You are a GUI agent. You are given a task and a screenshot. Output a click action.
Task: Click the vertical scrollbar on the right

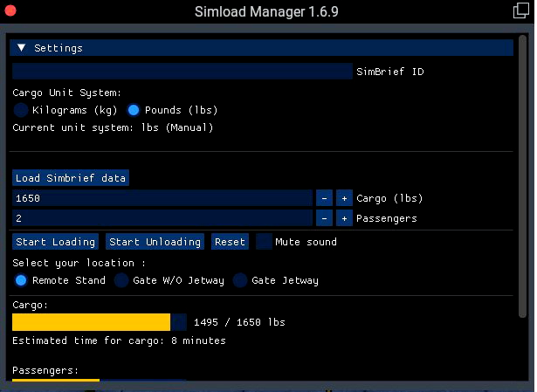522,176
